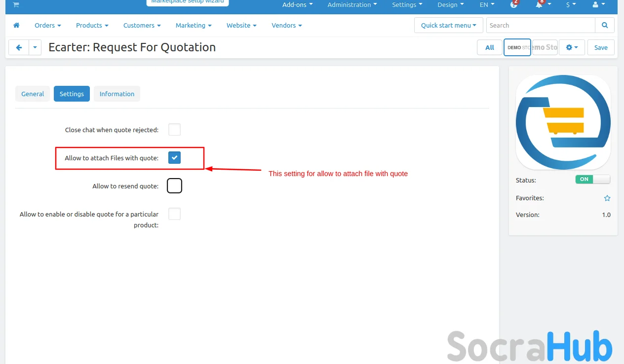Toggle the add-on Status ON switch

(592, 180)
